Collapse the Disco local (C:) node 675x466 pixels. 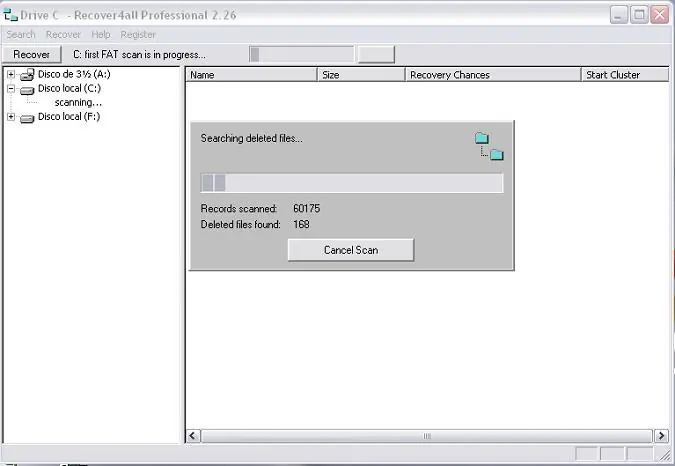point(11,89)
